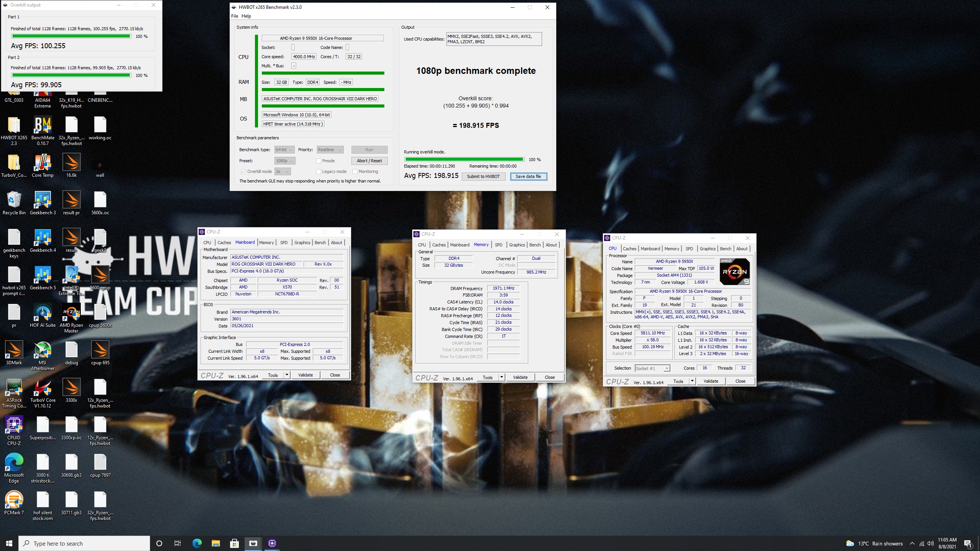This screenshot has height=551, width=980.
Task: Launch Geekbench 4 shortcut
Action: point(42,240)
